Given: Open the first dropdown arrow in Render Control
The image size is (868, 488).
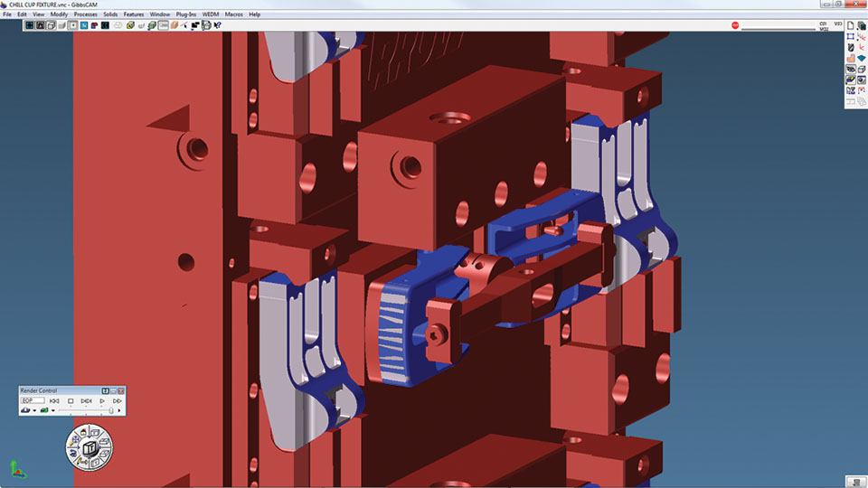Looking at the screenshot, I should (34, 410).
